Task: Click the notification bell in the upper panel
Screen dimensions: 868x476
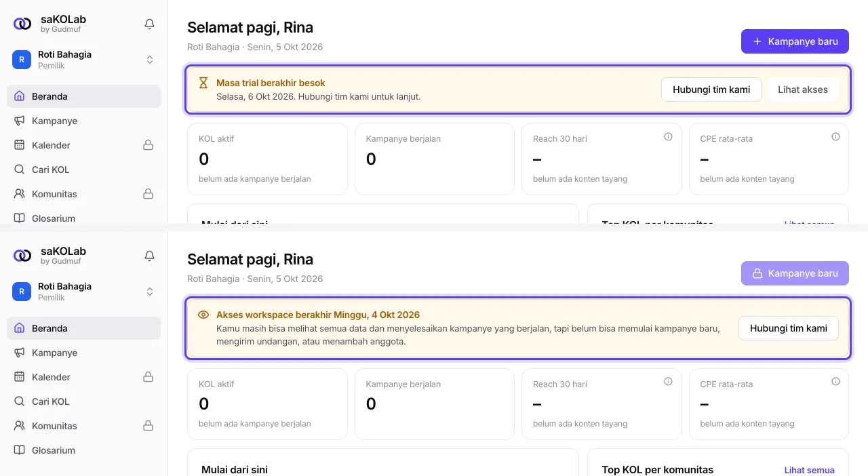Action: pyautogui.click(x=150, y=24)
